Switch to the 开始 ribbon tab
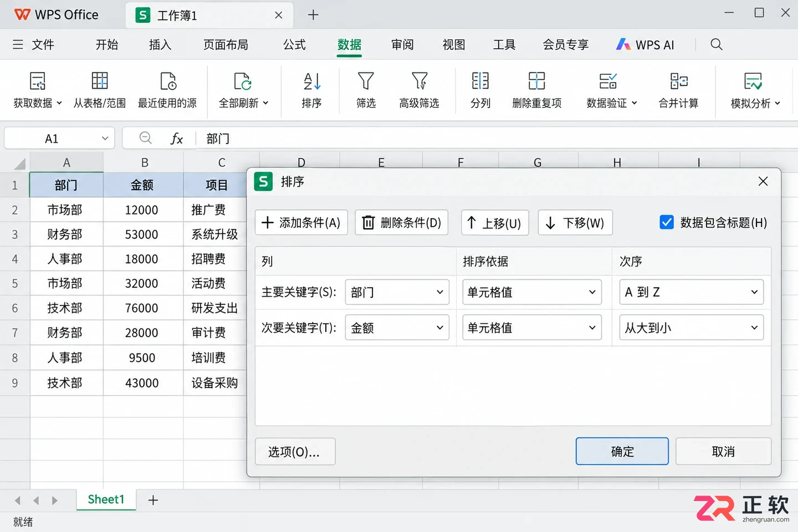Screen dimensions: 798x532 tap(107, 45)
